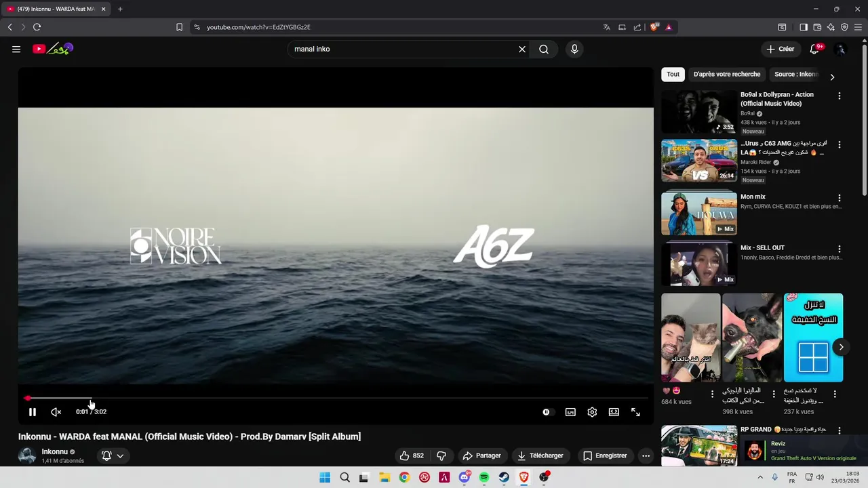Screen dimensions: 868x488
Task: Toggle the browser sidebar panel
Action: click(x=804, y=27)
